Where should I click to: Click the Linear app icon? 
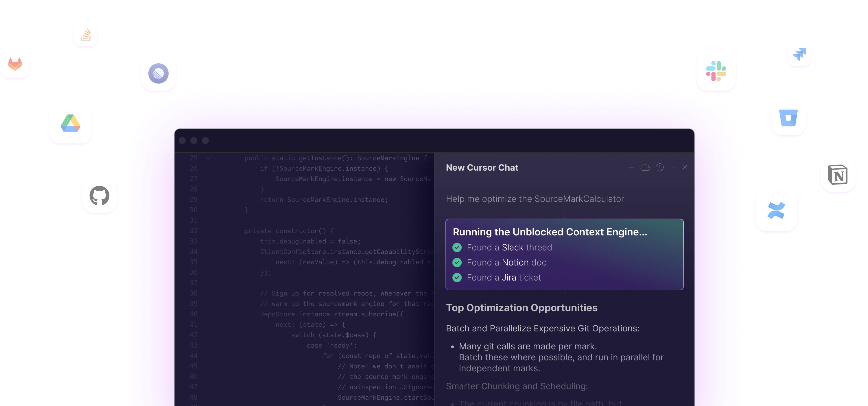(x=159, y=73)
